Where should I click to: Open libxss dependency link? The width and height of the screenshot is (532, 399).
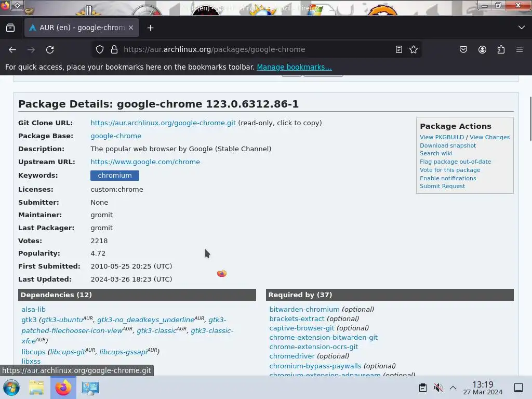click(31, 362)
